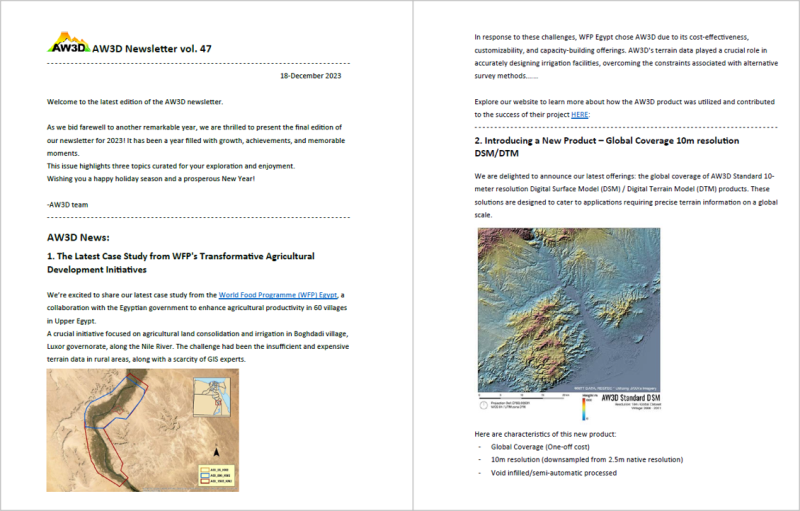
Task: Click the heading 'AW3D Newsletter vol. 47'
Action: tap(152, 48)
